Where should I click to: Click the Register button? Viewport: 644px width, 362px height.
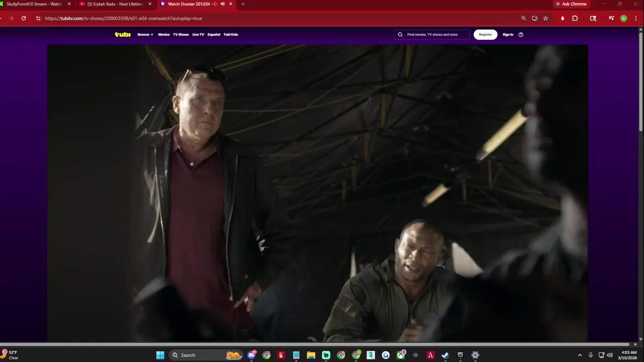[x=486, y=35]
